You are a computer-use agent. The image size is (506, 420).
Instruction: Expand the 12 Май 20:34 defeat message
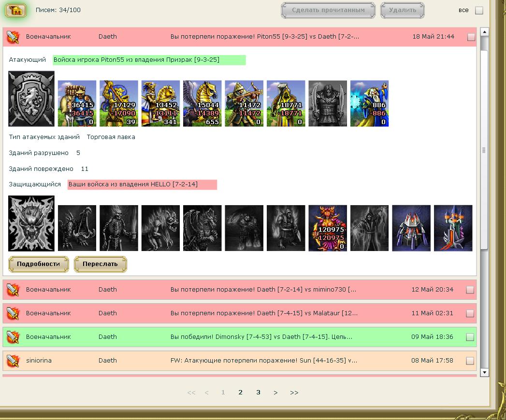tap(239, 290)
